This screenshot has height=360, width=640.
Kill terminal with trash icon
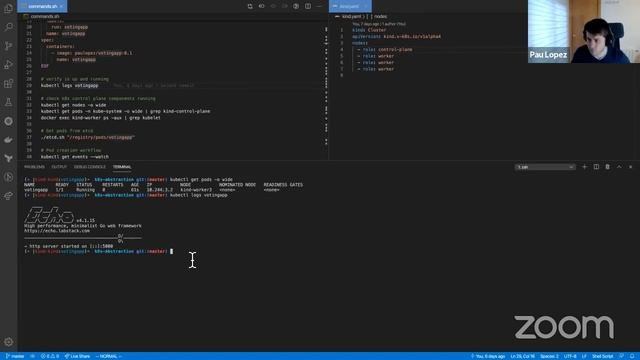(x=607, y=167)
